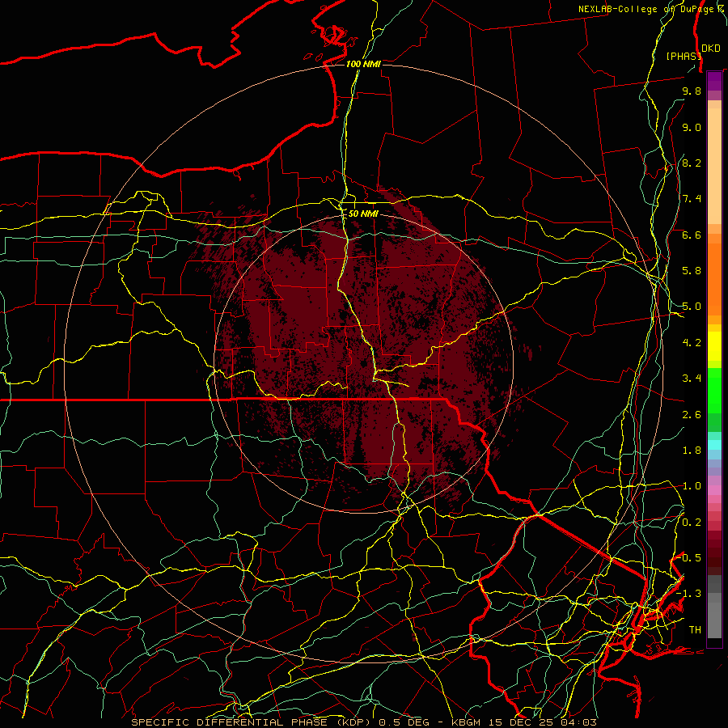The image size is (728, 728).
Task: Click the "[PHAS]" legend header label
Action: (684, 56)
